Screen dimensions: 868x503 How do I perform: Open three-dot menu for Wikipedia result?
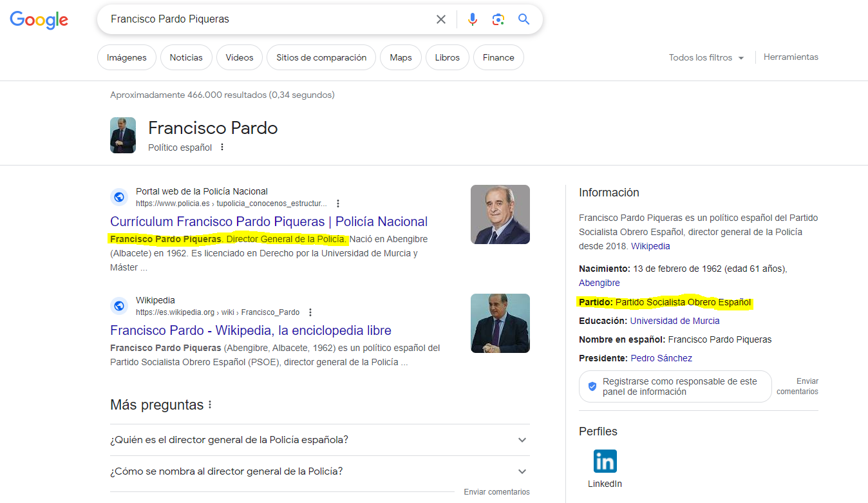pyautogui.click(x=310, y=312)
